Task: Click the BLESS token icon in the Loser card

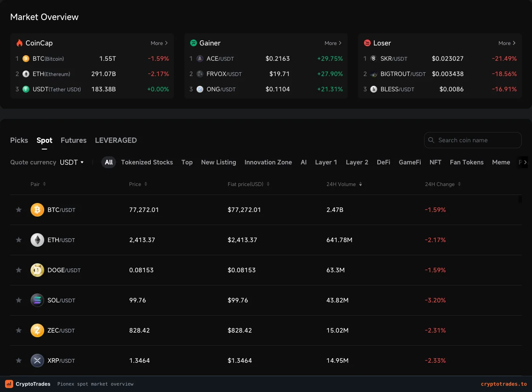Action: click(374, 89)
